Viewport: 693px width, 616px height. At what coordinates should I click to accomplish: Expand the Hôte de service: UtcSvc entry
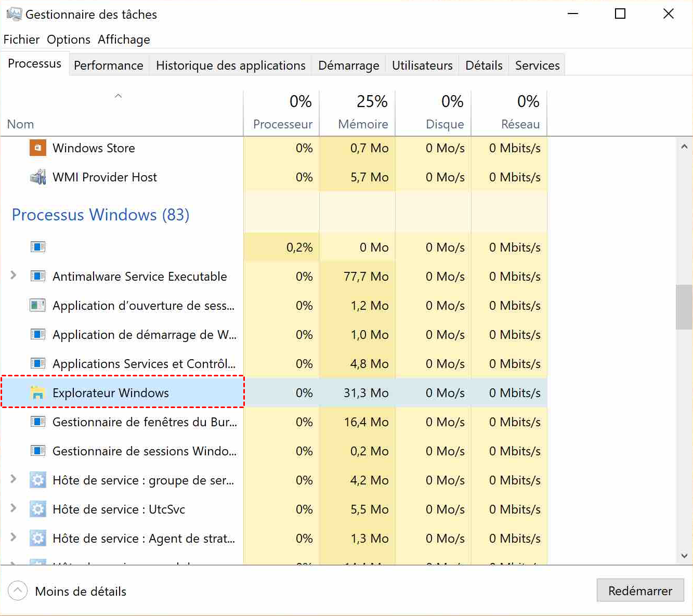point(14,508)
